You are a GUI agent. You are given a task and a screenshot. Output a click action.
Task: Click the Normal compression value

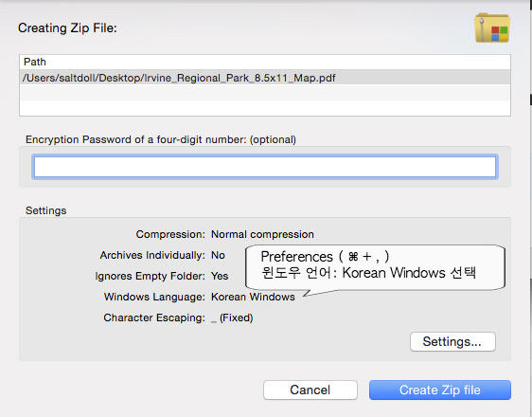262,234
